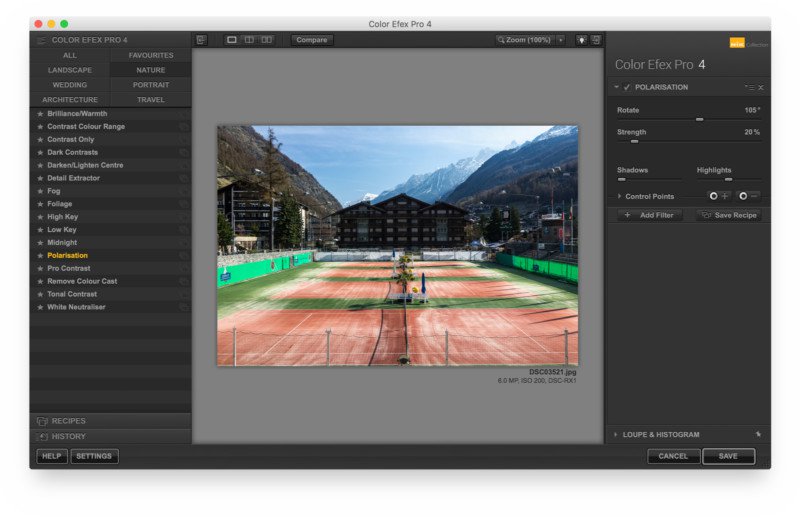Open presets icon for Remove Colour Cast
Viewport: 800px width, 517px height.
184,281
